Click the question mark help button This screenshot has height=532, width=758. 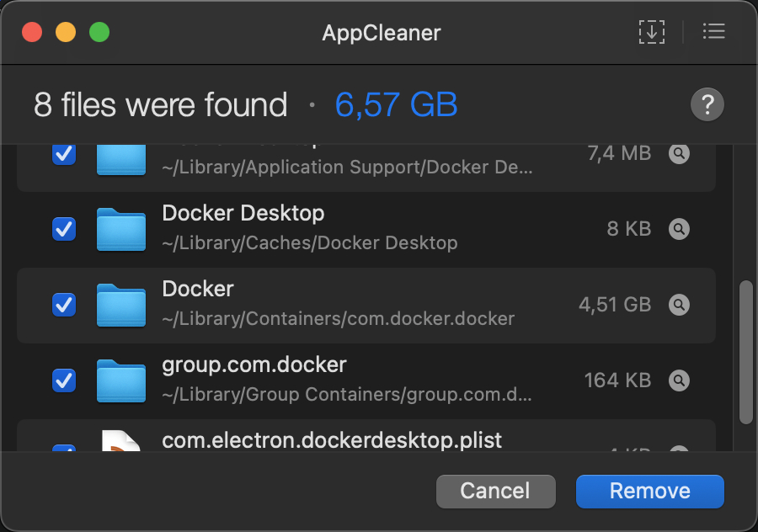point(707,104)
